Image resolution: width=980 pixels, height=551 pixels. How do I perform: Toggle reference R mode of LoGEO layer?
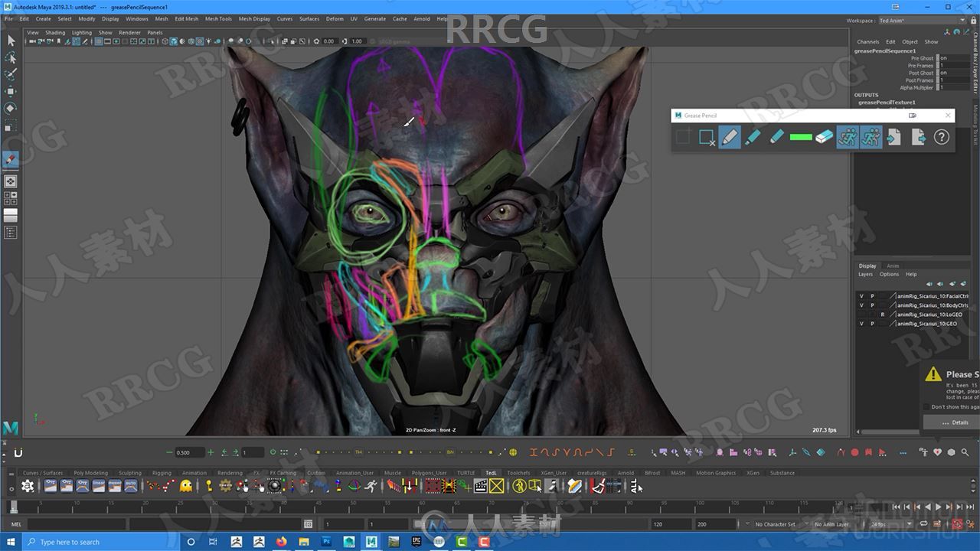point(883,315)
